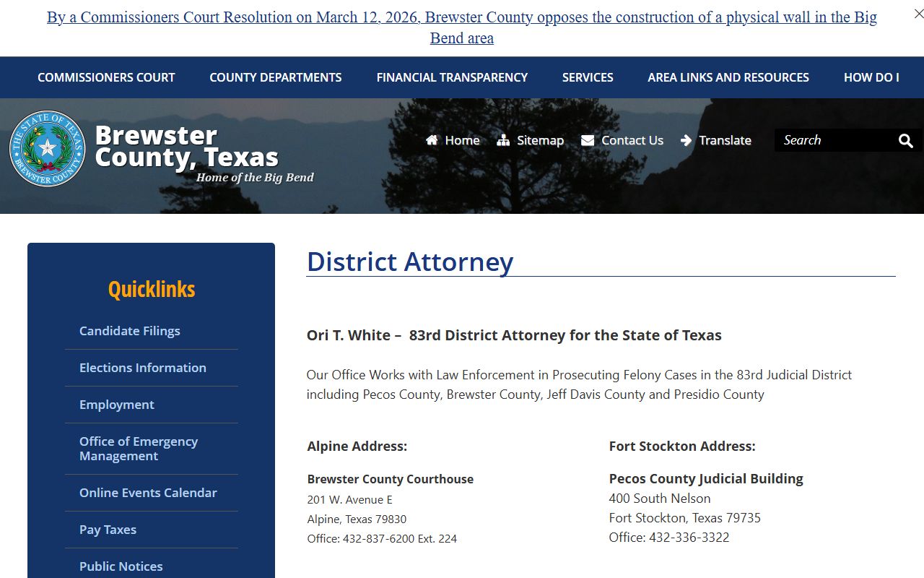Click the District Attorney page heading
This screenshot has width=924, height=578.
410,262
